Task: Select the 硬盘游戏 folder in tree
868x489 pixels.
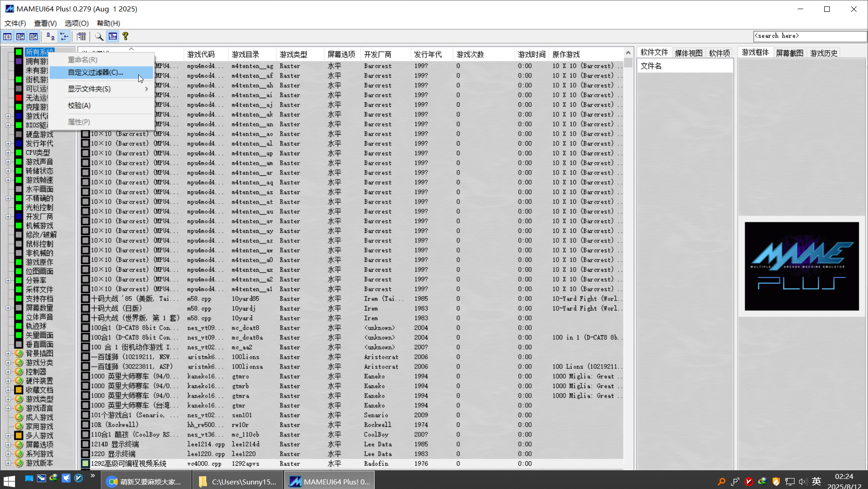Action: click(x=39, y=134)
